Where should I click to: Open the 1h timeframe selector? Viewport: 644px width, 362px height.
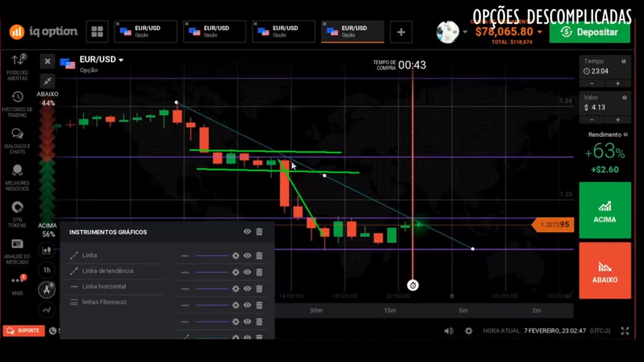coord(47,270)
